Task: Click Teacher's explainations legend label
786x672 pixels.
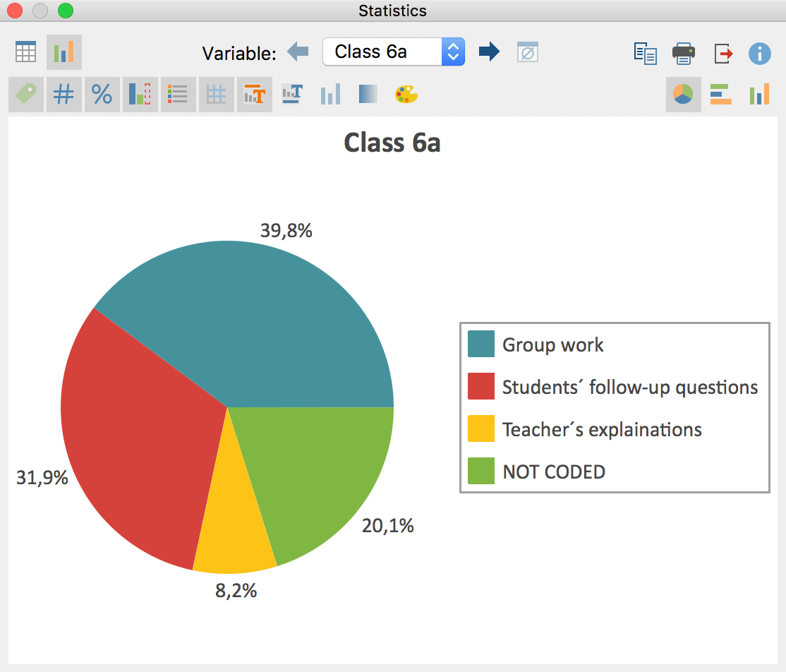Action: (602, 430)
